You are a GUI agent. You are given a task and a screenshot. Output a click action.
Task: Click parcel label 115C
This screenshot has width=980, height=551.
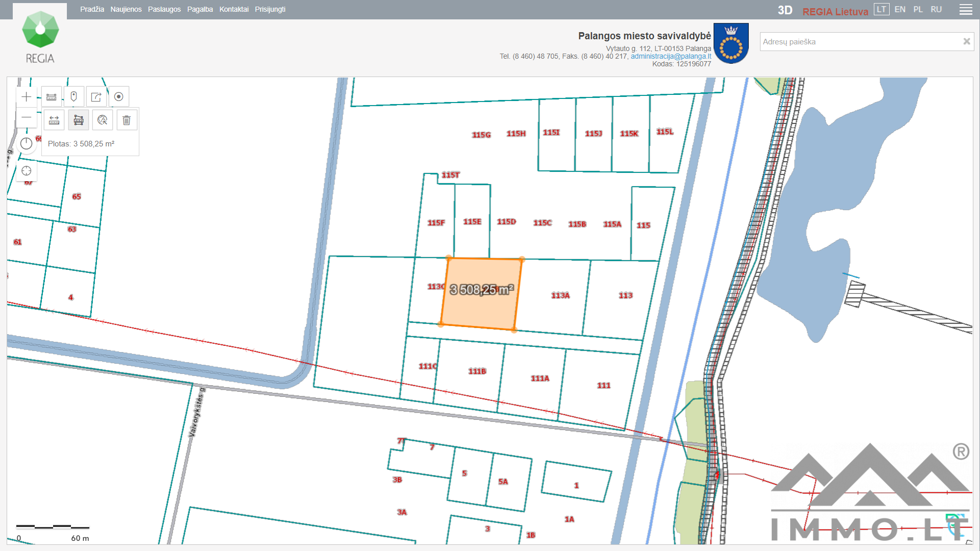click(543, 223)
